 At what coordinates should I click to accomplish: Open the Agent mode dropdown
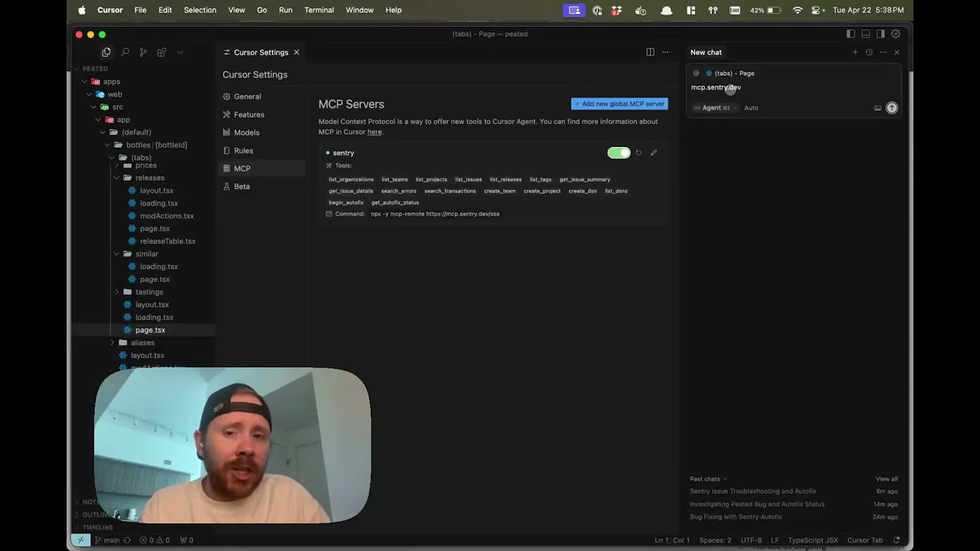click(x=715, y=108)
